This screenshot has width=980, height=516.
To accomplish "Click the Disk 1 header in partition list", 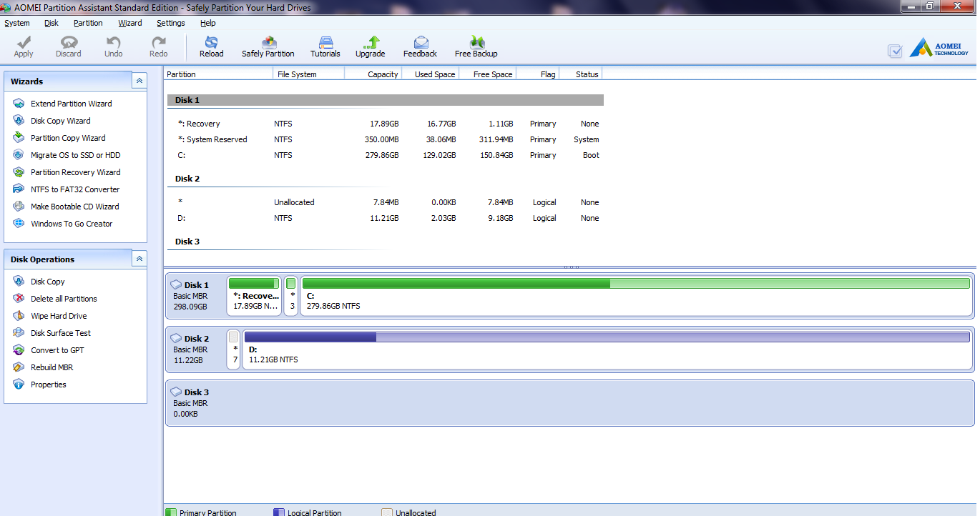I will click(x=385, y=100).
